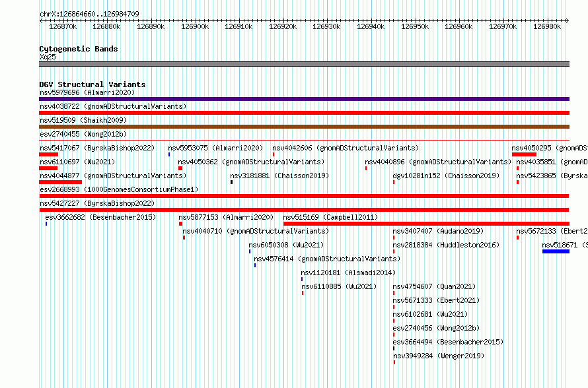Open nsv519509 (Shaikh2009) variant label
588x388 pixels.
click(x=83, y=120)
